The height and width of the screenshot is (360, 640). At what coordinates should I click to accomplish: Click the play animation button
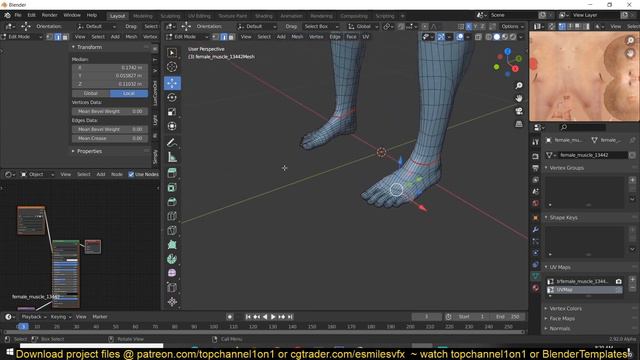(273, 317)
